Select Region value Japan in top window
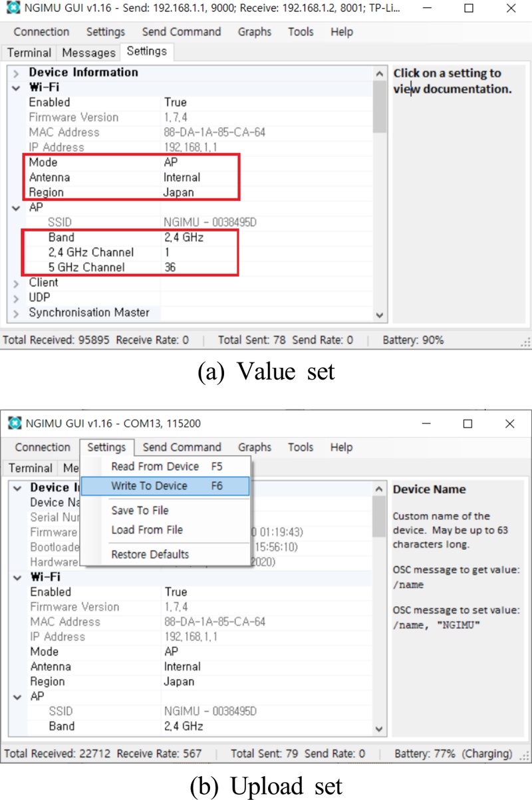The height and width of the screenshot is (800, 532). 179,192
